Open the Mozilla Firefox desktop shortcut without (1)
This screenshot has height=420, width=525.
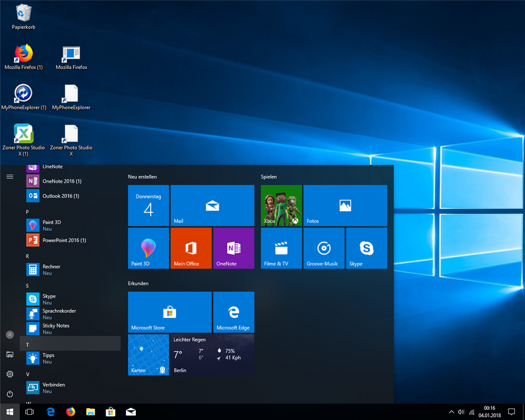(x=71, y=57)
